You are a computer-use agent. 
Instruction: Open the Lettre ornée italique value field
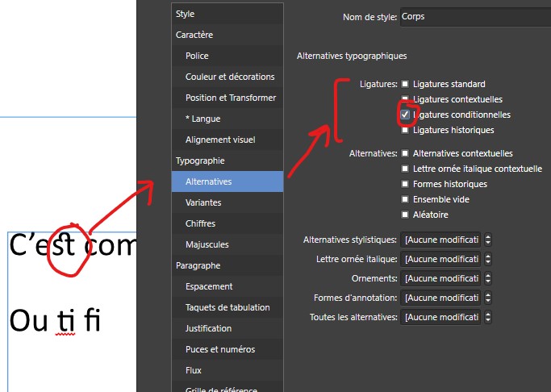click(440, 259)
